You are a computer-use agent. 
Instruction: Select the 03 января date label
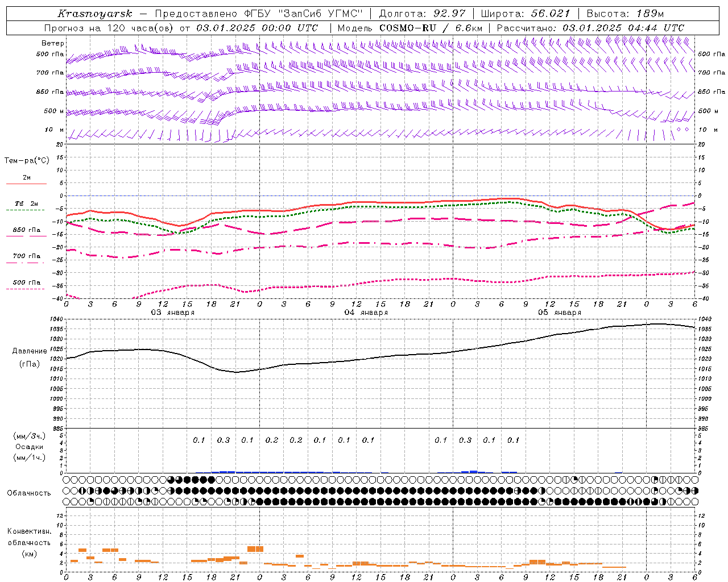point(172,313)
